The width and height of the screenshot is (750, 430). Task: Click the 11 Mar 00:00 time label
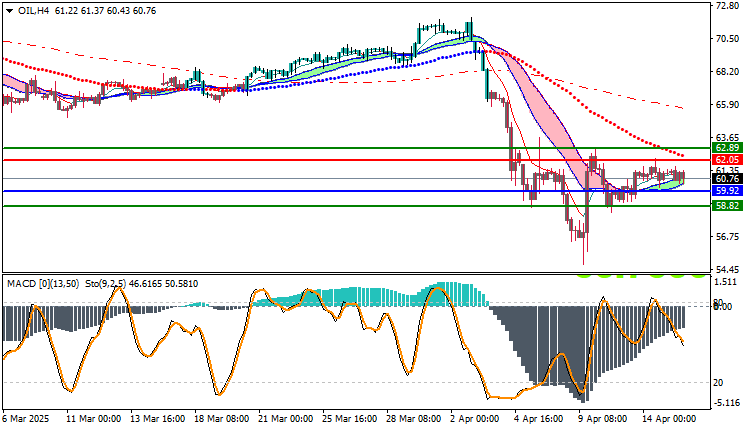(94, 419)
